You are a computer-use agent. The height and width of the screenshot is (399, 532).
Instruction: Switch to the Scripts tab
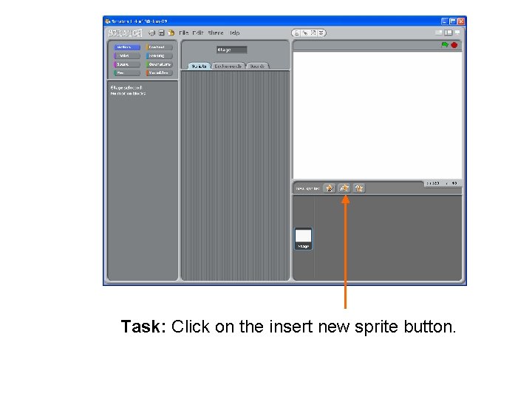(199, 66)
